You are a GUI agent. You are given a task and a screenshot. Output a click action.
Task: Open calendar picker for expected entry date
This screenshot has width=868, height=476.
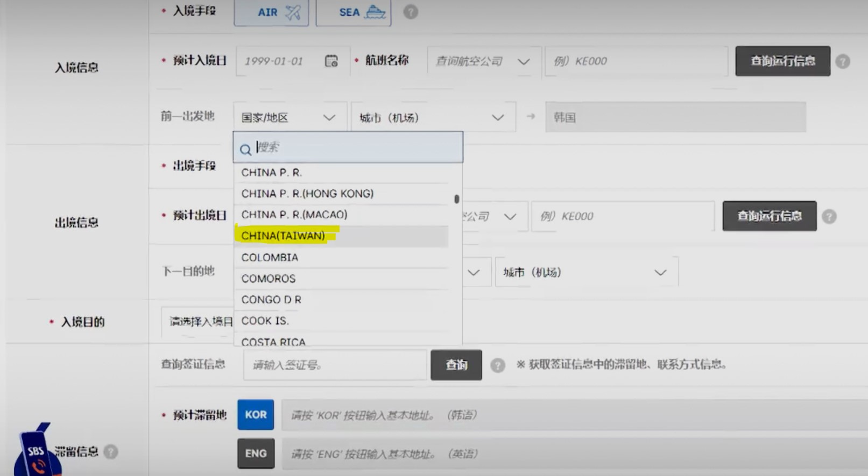point(331,61)
